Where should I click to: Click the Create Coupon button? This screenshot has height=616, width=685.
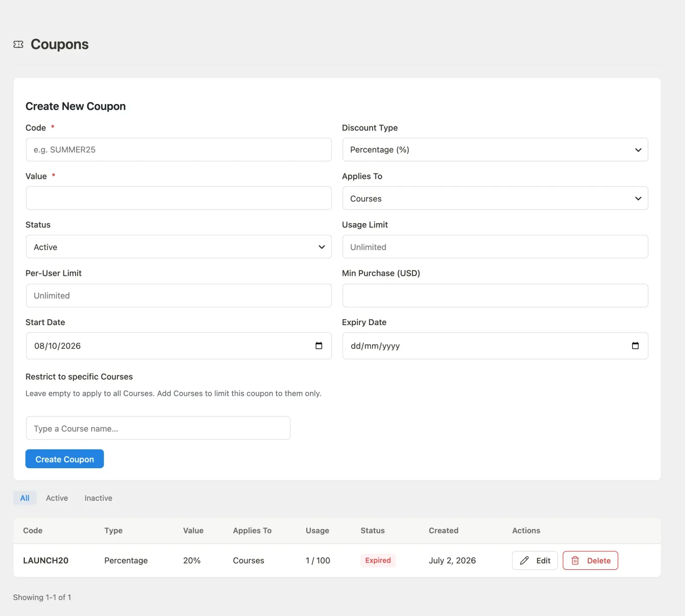point(65,459)
